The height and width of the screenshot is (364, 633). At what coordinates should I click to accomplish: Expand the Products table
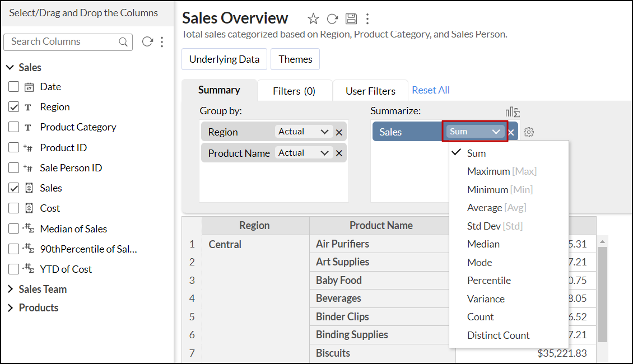[x=11, y=308]
